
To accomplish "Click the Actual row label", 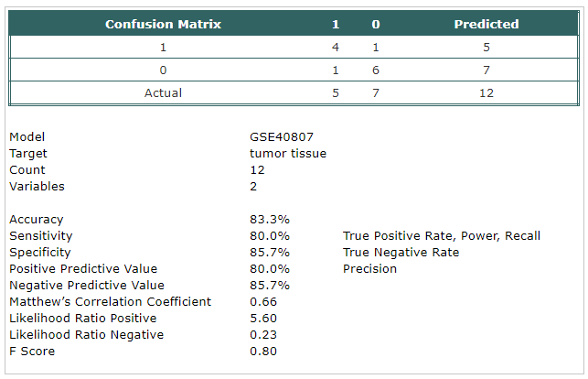I will [163, 93].
